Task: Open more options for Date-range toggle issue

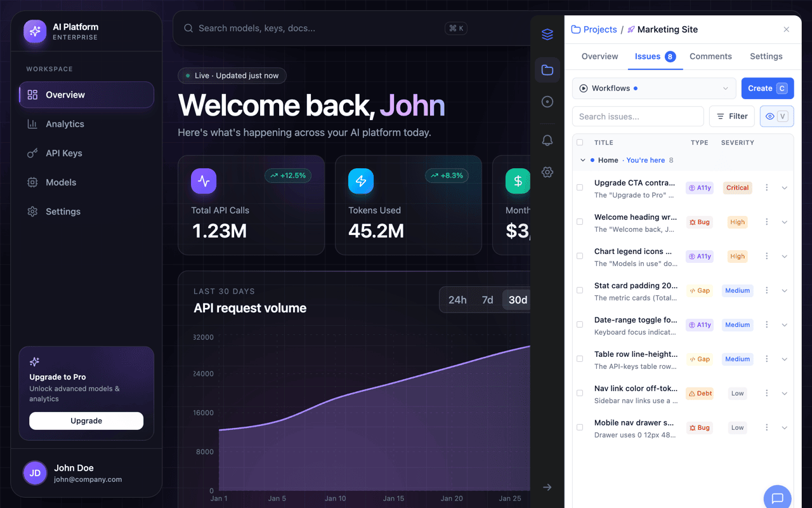Action: [x=766, y=325]
